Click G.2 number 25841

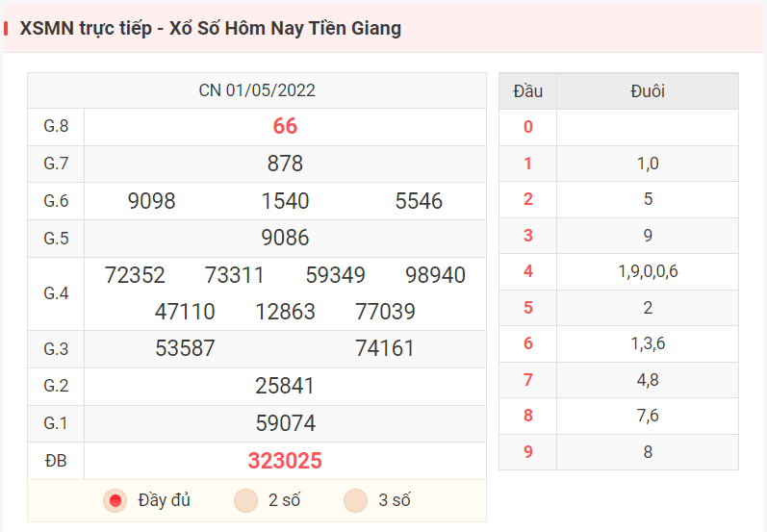coord(285,386)
